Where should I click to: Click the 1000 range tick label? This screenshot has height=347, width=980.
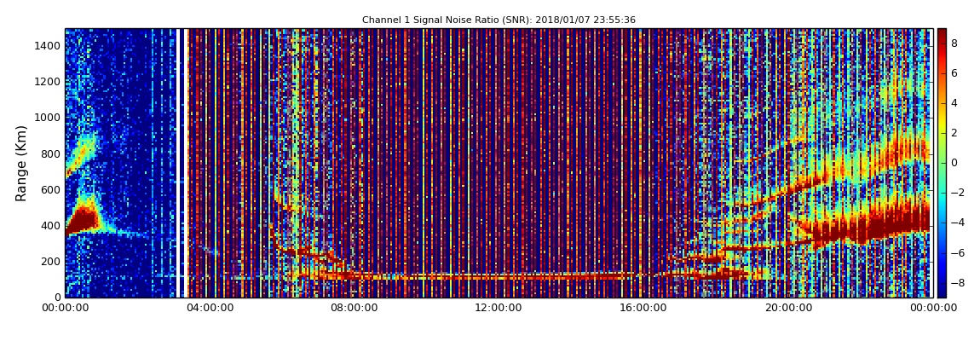point(49,118)
